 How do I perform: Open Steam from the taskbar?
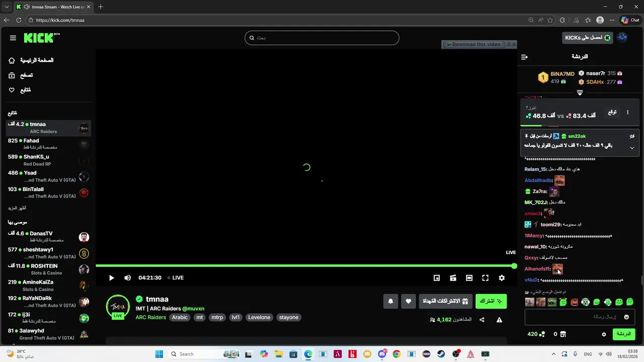441,354
